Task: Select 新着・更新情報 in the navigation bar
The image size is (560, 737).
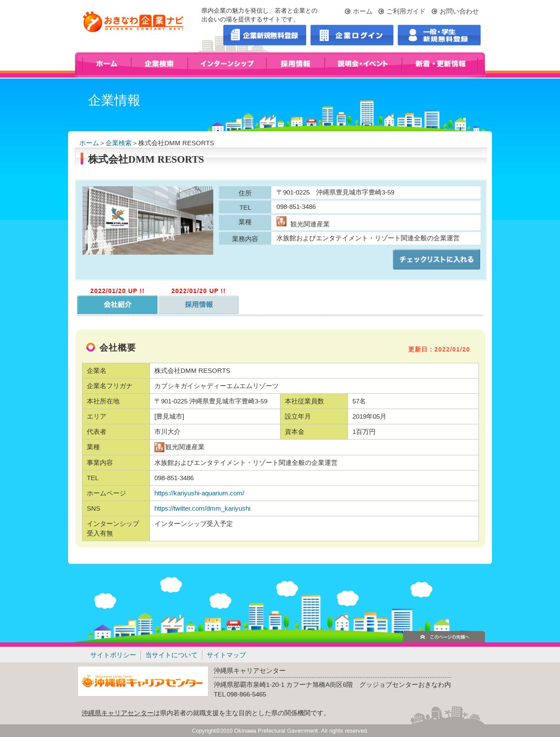Action: (x=440, y=64)
